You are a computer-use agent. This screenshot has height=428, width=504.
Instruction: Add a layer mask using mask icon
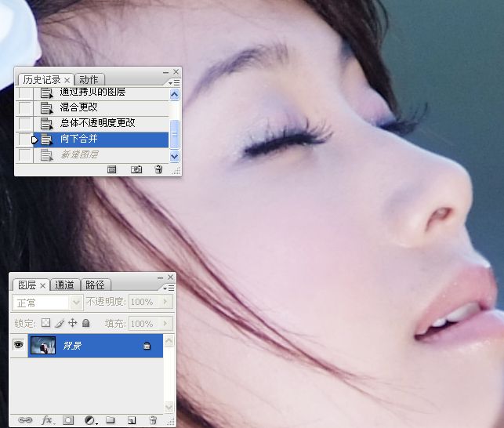coord(68,420)
